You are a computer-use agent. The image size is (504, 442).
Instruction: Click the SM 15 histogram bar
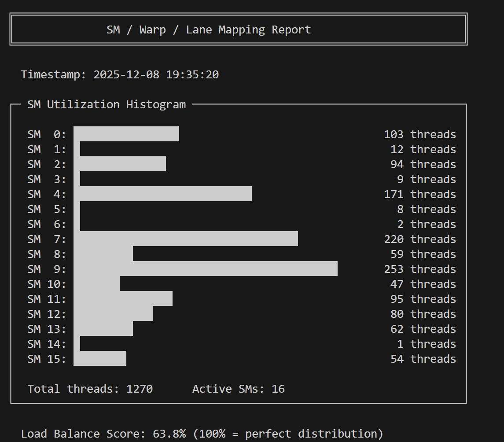click(99, 359)
